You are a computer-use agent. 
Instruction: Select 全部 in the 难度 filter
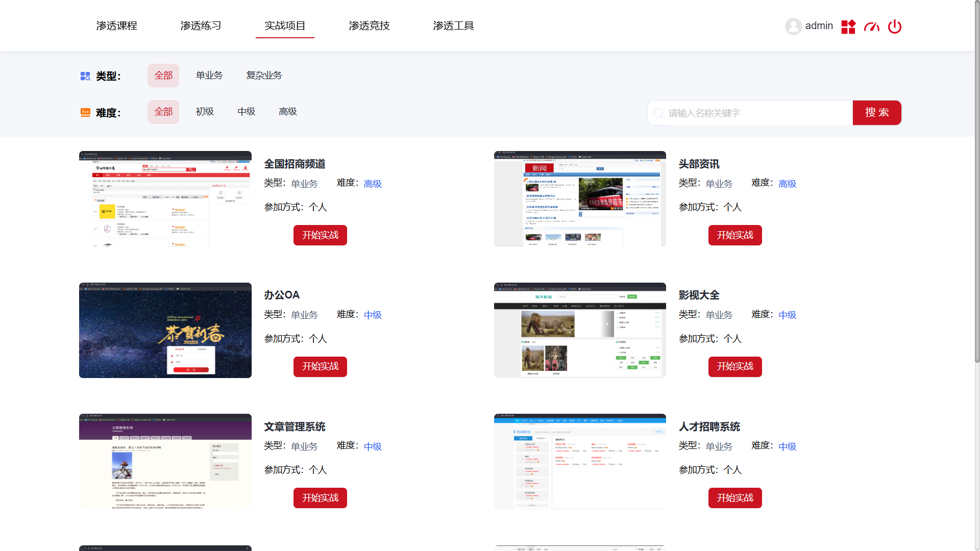click(163, 112)
